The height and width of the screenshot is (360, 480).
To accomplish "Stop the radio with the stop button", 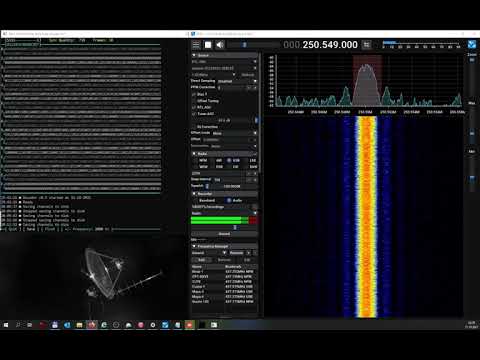I will pos(208,45).
